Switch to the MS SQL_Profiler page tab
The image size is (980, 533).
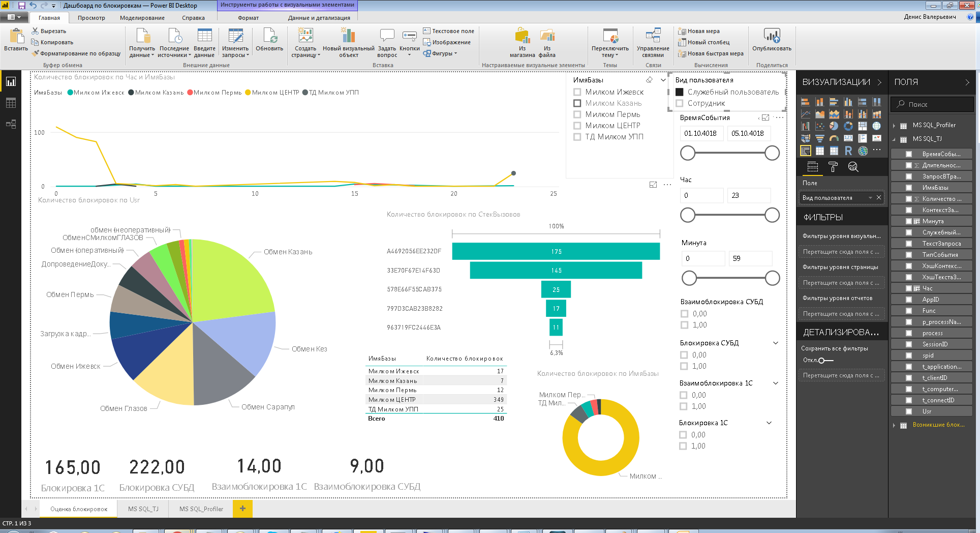[x=201, y=509]
